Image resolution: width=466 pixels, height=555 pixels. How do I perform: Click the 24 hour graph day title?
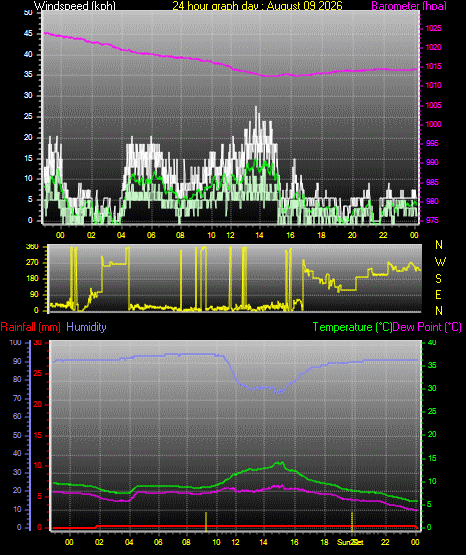point(257,6)
